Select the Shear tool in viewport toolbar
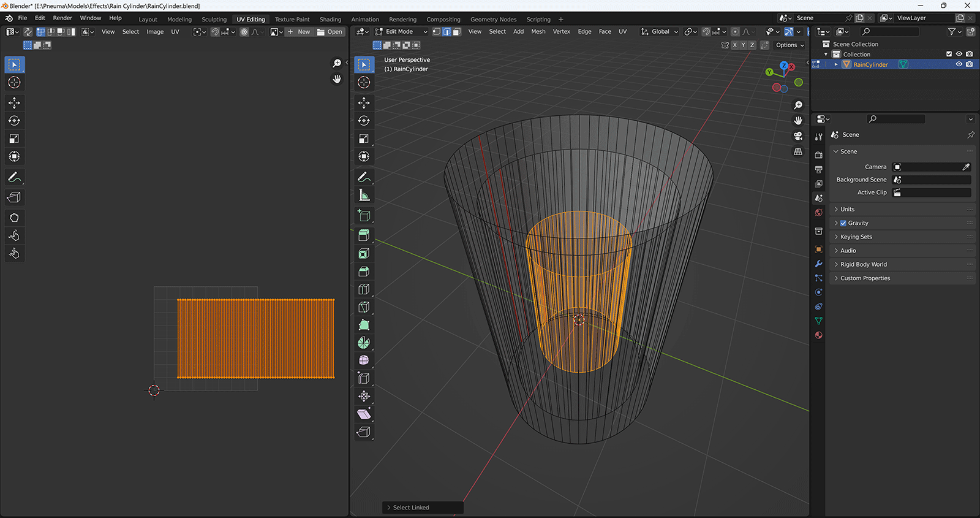Screen dimensions: 980x518 point(364,414)
